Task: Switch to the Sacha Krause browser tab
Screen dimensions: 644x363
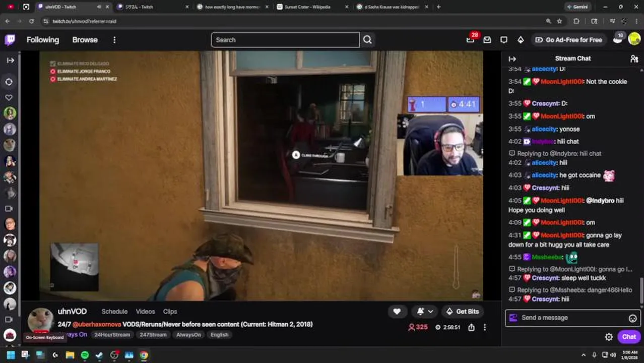Action: [393, 7]
